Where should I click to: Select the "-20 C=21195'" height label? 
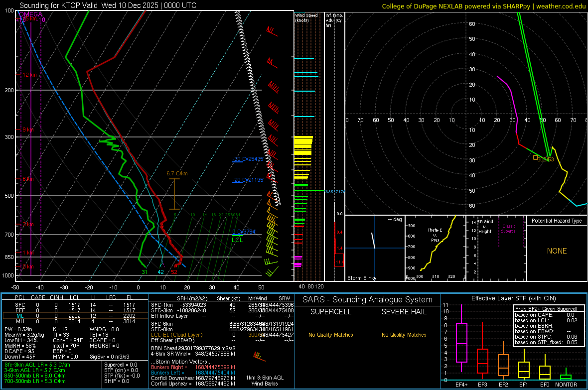point(248,180)
